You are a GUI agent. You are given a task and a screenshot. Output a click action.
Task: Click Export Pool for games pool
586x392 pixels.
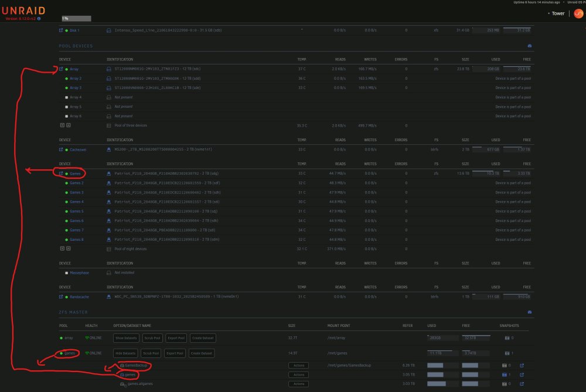175,353
